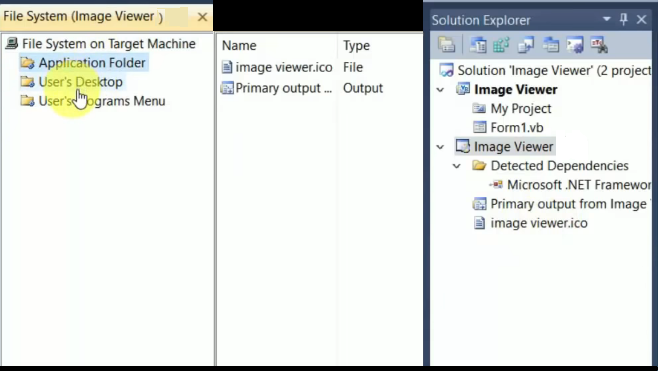Click the setup project icon
The height and width of the screenshot is (371, 659).
[x=463, y=146]
